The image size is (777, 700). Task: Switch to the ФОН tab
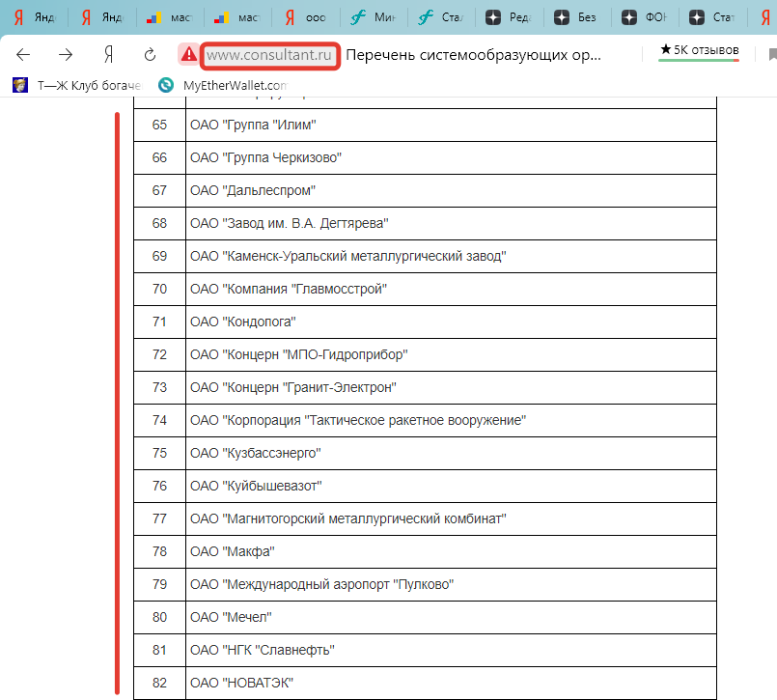pos(644,17)
